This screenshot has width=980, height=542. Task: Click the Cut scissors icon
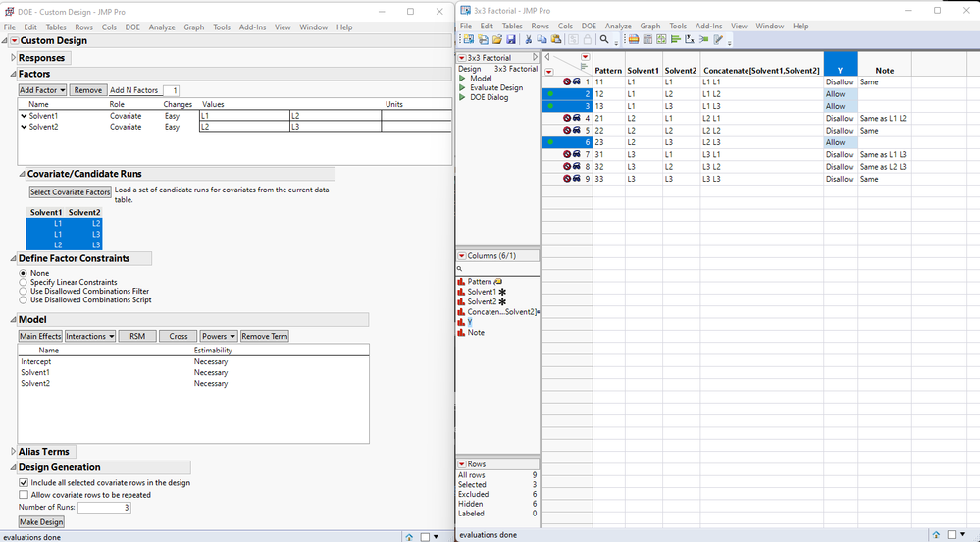(529, 39)
